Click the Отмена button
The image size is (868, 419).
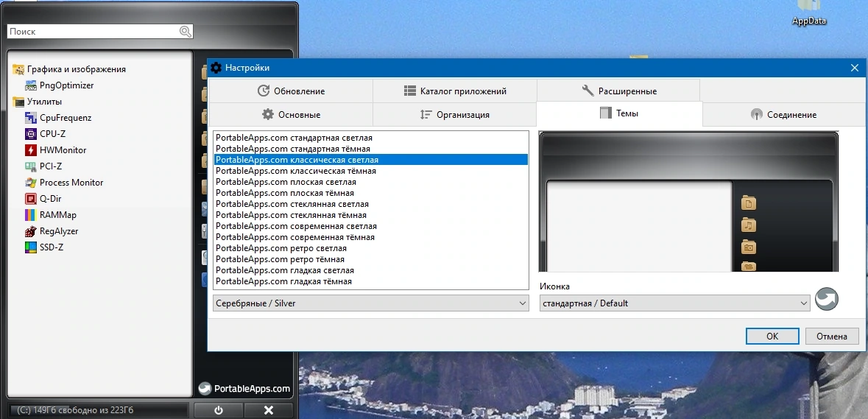coord(831,336)
